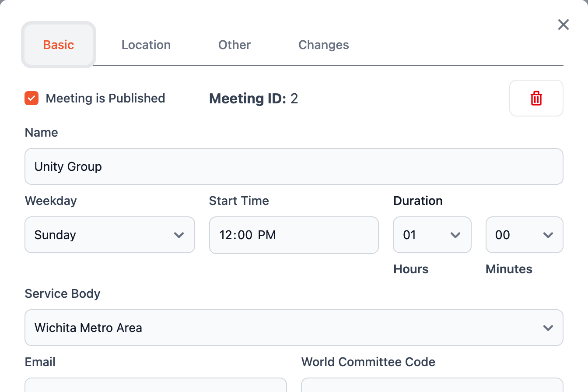Expand the duration Hours dropdown
Viewport: 588px width, 392px height.
point(432,235)
